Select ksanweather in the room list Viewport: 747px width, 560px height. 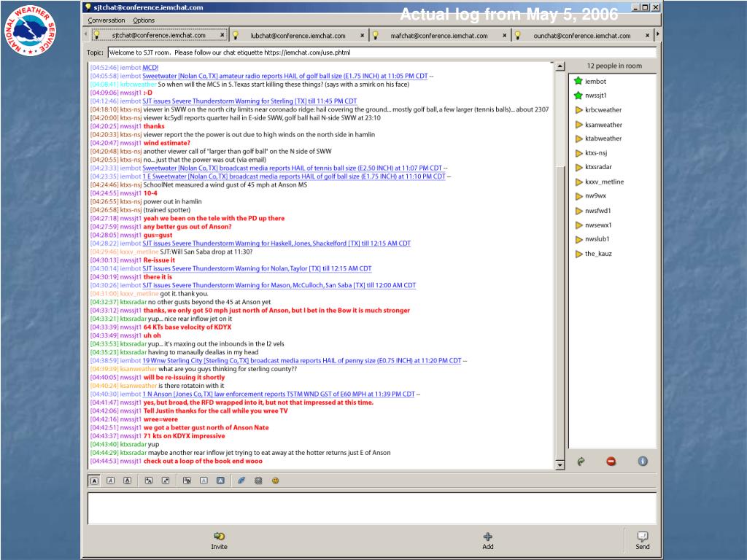coord(603,124)
